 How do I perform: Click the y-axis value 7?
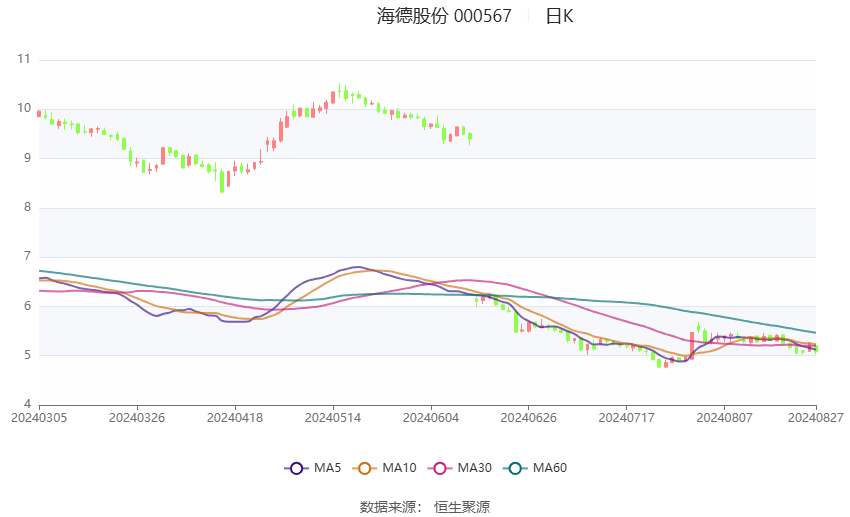(27, 256)
